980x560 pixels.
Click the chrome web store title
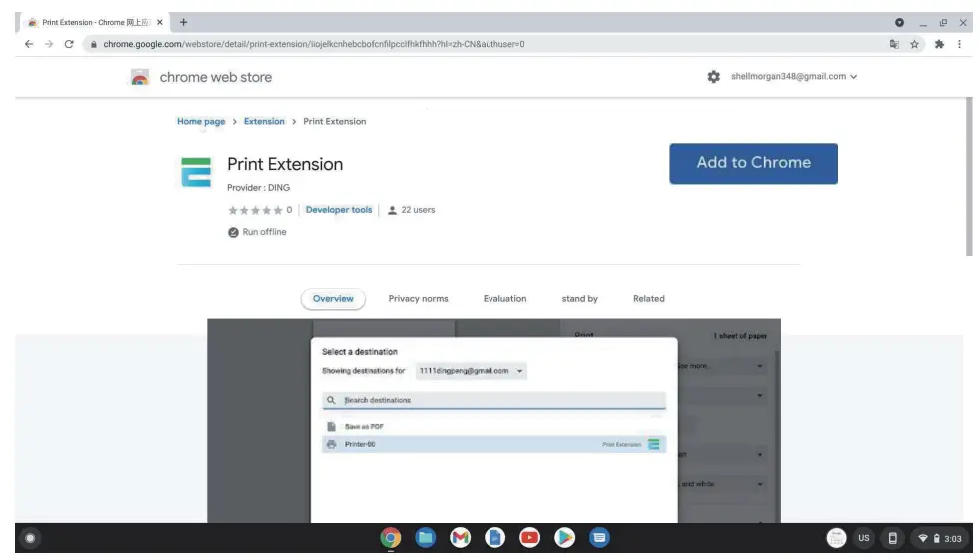tap(215, 77)
